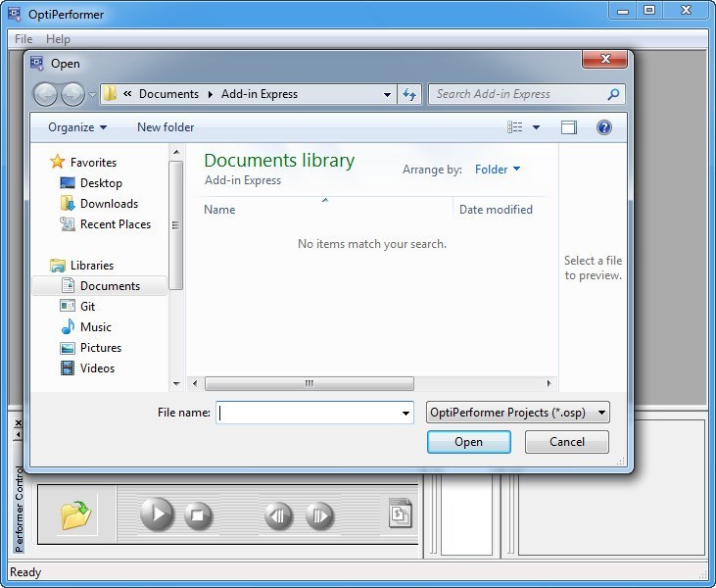Click the document script icon in the control bar

click(401, 514)
